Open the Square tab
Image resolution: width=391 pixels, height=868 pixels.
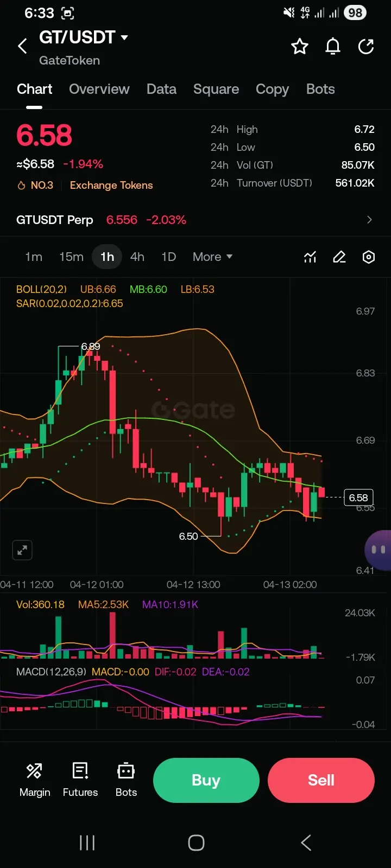pos(216,89)
